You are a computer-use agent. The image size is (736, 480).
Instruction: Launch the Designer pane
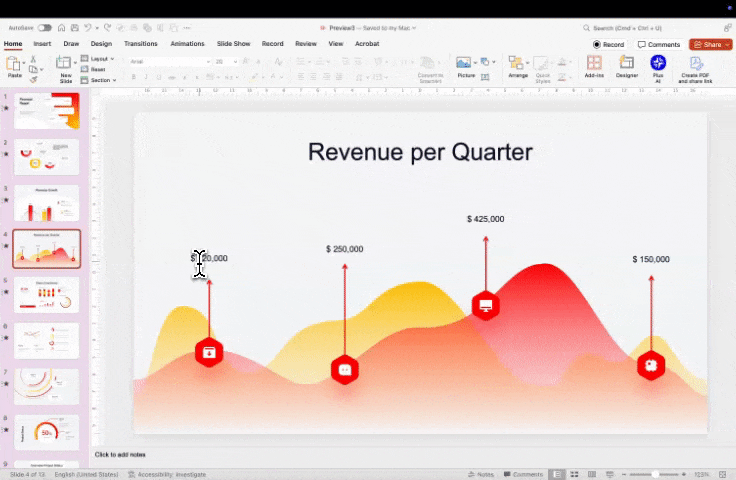pyautogui.click(x=626, y=65)
